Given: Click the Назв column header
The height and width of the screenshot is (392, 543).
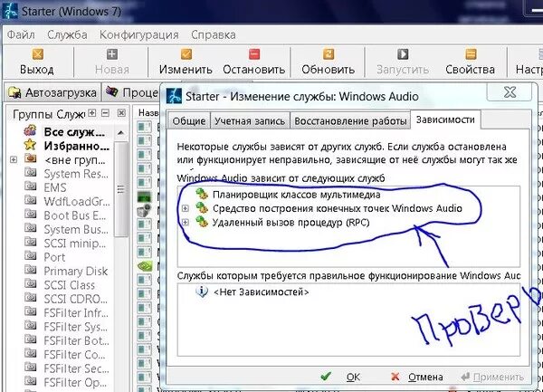Looking at the screenshot, I should [x=148, y=112].
